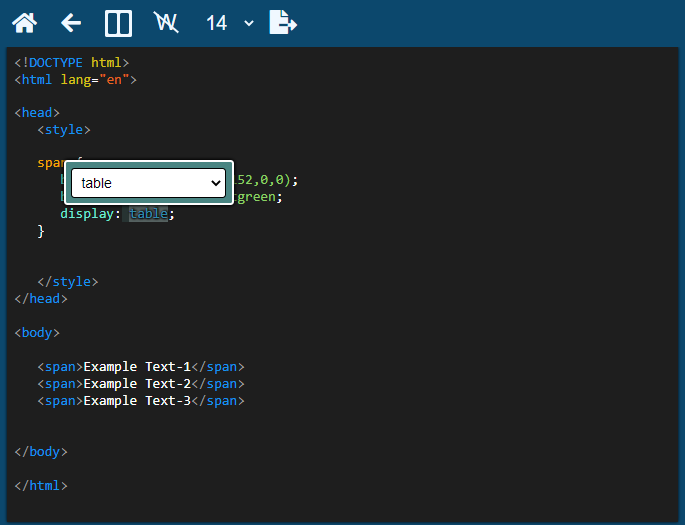Click the opening <head> tag
The image size is (685, 525).
coord(37,113)
